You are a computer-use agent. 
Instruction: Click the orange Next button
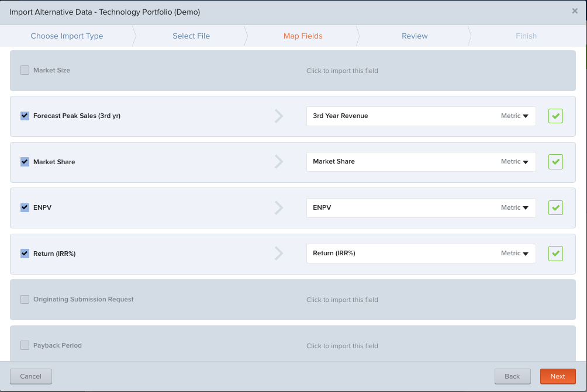pyautogui.click(x=557, y=376)
